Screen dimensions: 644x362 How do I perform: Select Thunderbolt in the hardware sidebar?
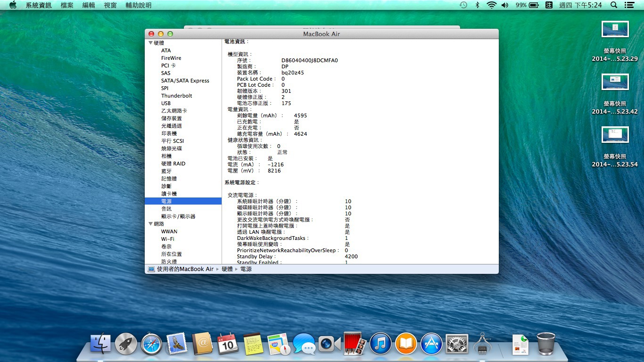pos(176,96)
